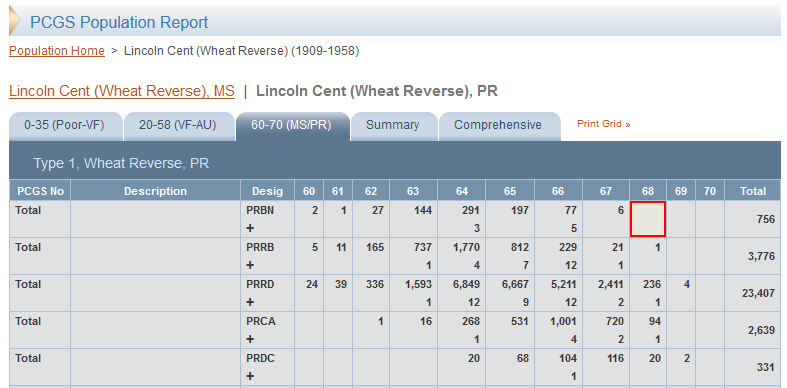Click the value 1,593 in the PRRD row

[x=420, y=284]
